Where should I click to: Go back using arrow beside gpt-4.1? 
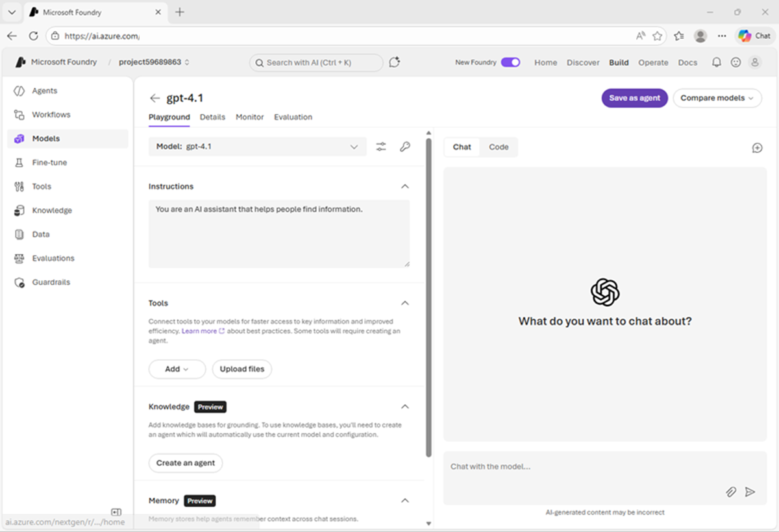pyautogui.click(x=155, y=98)
